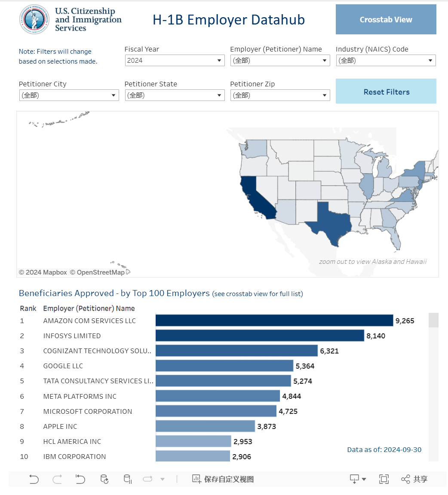The height and width of the screenshot is (495, 448).
Task: Click the OpenStreetMap attribution link
Action: (97, 272)
